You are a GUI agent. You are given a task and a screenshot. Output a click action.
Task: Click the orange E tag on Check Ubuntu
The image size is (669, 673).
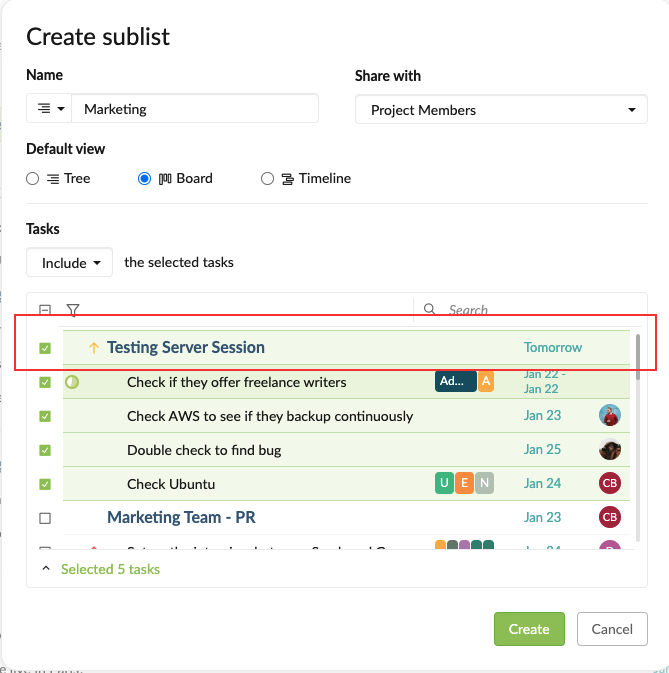pos(464,483)
